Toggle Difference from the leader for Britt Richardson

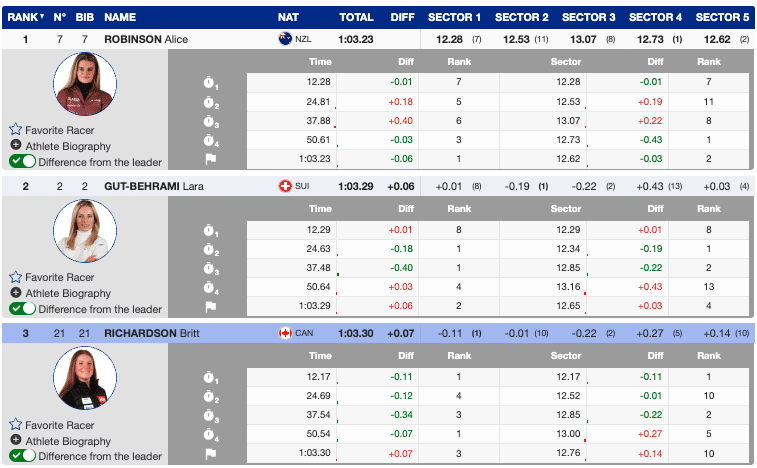(x=23, y=456)
